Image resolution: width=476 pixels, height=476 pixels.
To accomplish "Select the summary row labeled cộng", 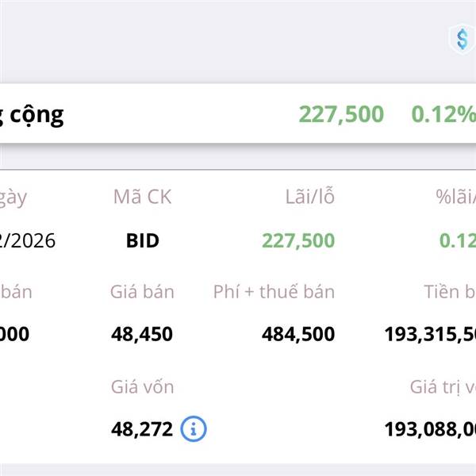I will (32, 114).
